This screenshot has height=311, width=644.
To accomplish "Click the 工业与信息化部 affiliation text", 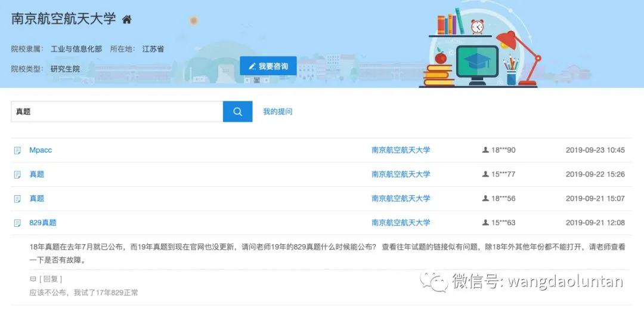I will pos(76,49).
